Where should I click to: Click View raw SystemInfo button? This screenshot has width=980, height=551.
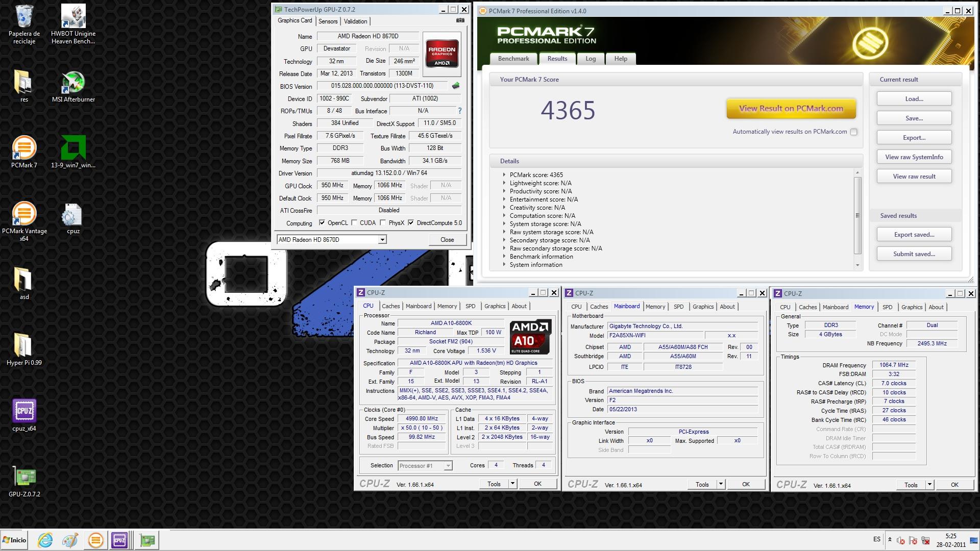point(914,157)
